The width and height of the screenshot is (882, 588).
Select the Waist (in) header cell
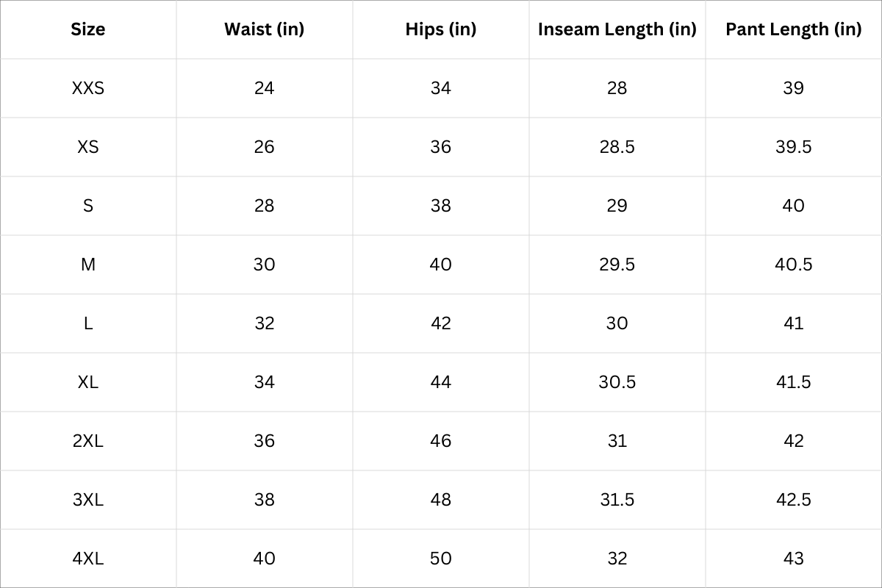[264, 29]
